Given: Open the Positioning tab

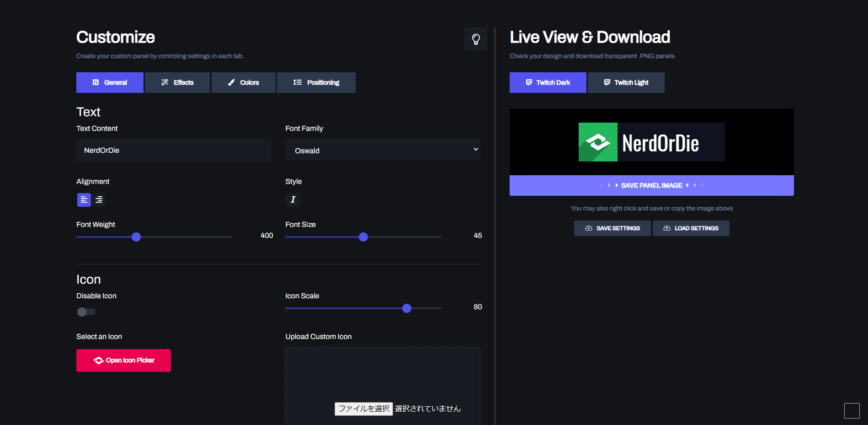Looking at the screenshot, I should pyautogui.click(x=316, y=82).
